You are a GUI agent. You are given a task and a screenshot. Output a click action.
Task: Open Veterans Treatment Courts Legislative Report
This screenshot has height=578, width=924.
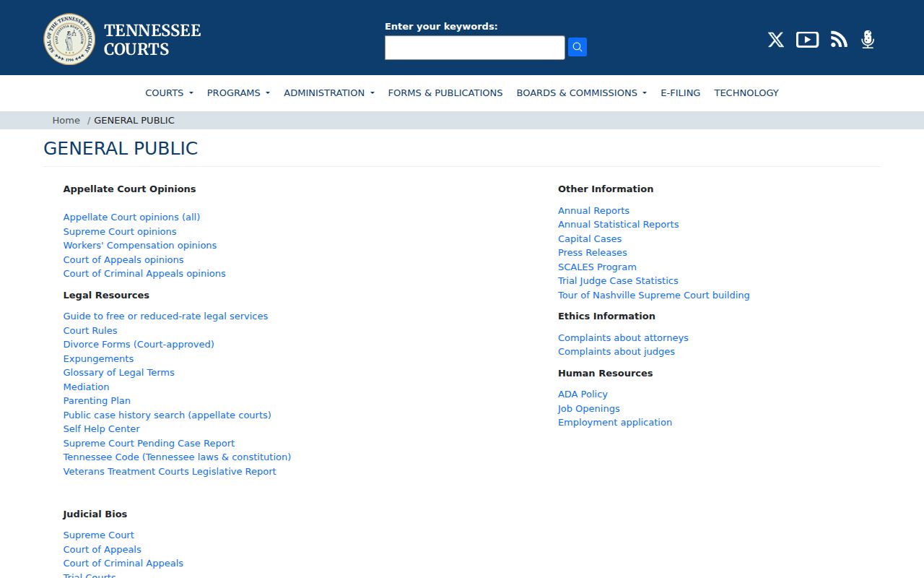tap(170, 471)
